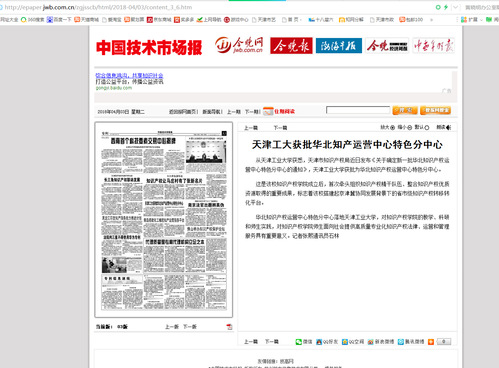The height and width of the screenshot is (368, 499).
Task: Share article to QQ空间
Action: coord(353,342)
